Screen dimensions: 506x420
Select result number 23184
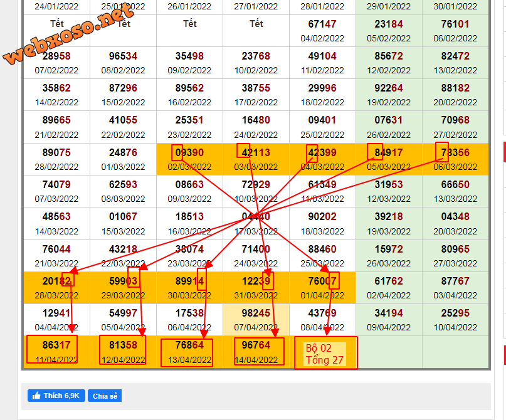[389, 24]
